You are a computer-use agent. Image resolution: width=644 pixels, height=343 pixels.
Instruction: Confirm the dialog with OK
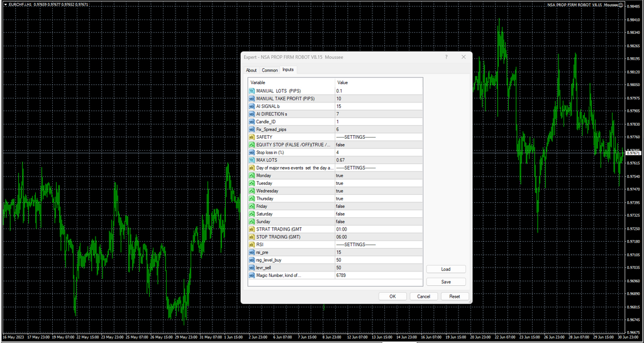coord(392,297)
